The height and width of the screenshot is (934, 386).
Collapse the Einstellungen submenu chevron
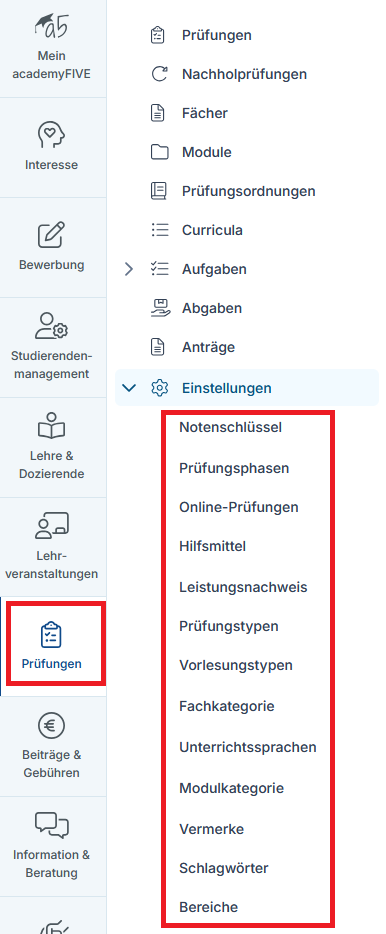pyautogui.click(x=129, y=388)
